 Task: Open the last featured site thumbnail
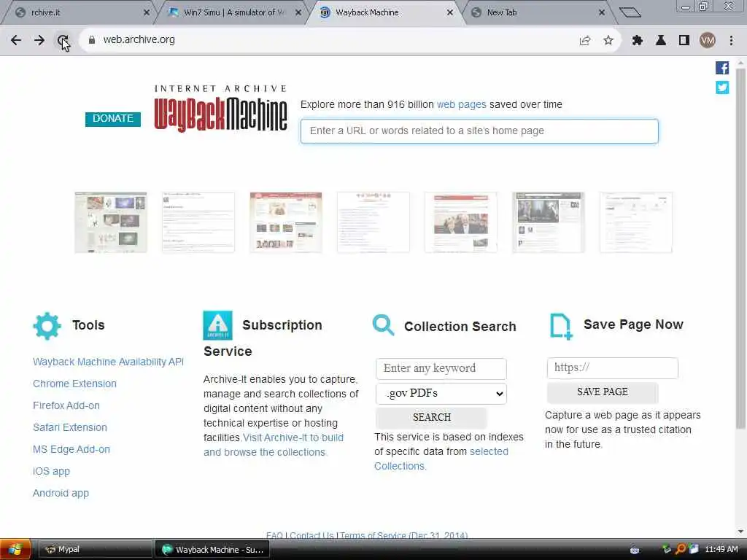pyautogui.click(x=636, y=222)
